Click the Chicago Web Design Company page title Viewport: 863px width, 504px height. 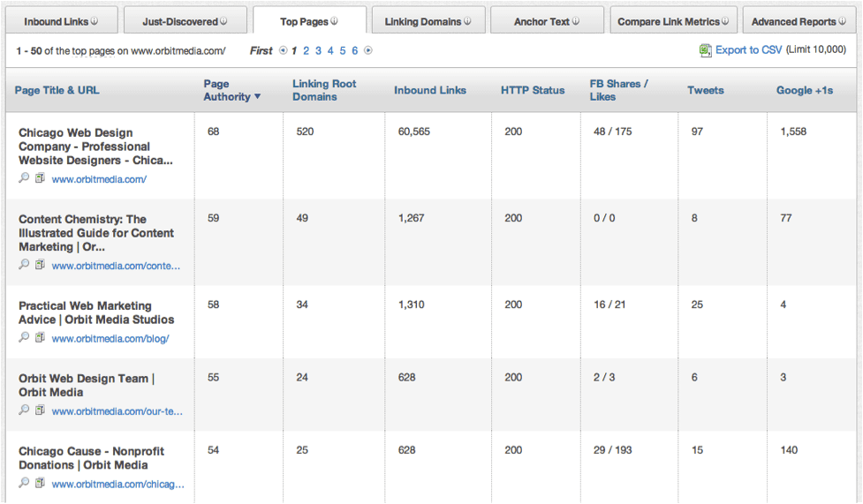click(95, 147)
